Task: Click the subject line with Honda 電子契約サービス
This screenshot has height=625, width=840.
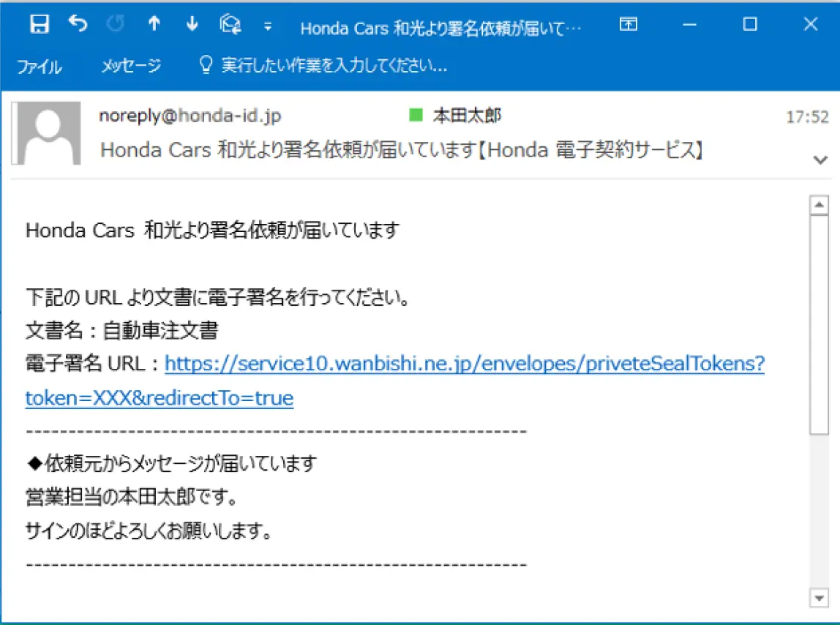Action: (x=402, y=149)
